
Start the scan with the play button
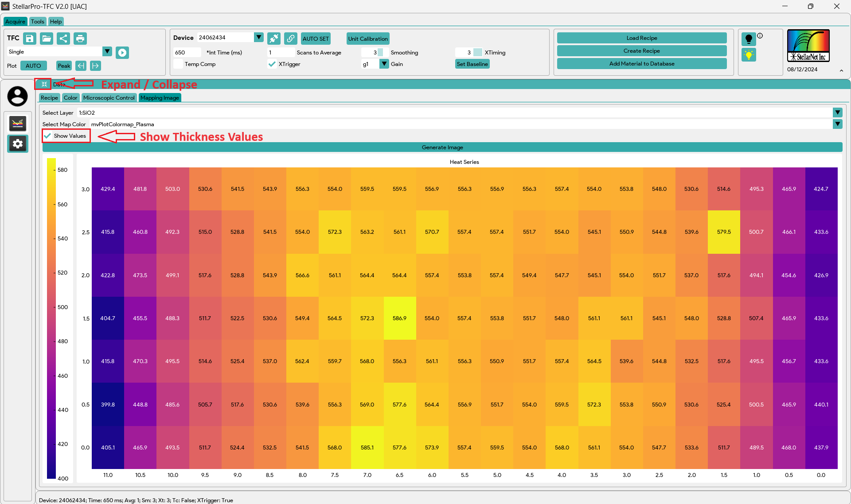pos(122,53)
